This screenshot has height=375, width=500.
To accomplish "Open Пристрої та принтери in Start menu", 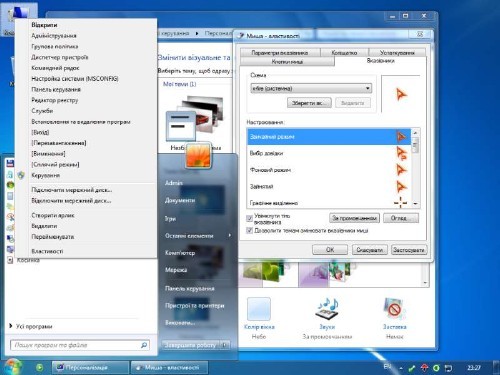I will coord(195,305).
